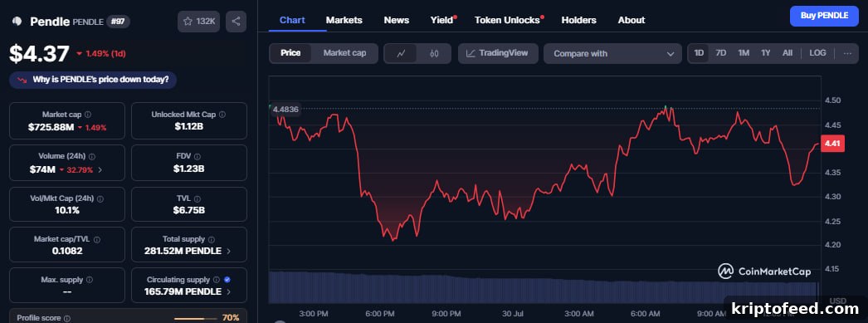Toggle LOG scale on chart

point(817,53)
